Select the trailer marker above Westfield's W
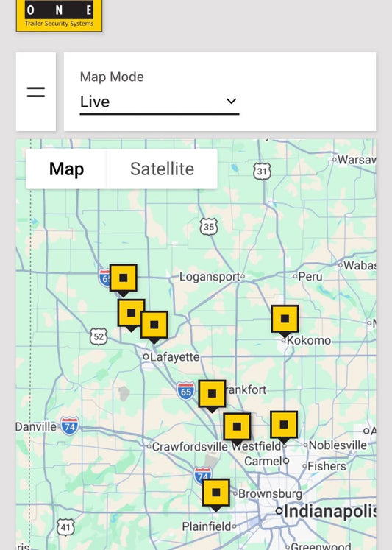Screen dimensions: 392x550 coord(237,429)
